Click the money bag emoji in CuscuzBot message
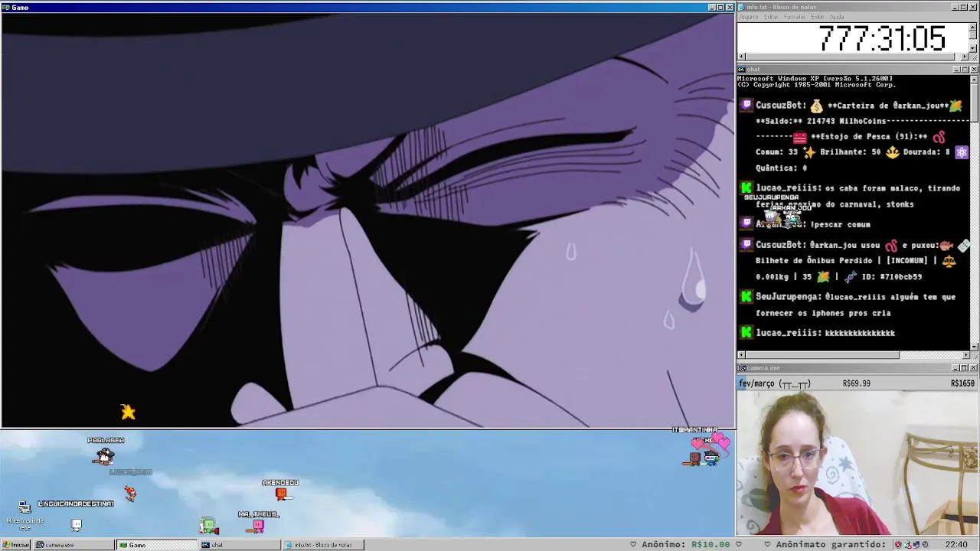 (816, 106)
